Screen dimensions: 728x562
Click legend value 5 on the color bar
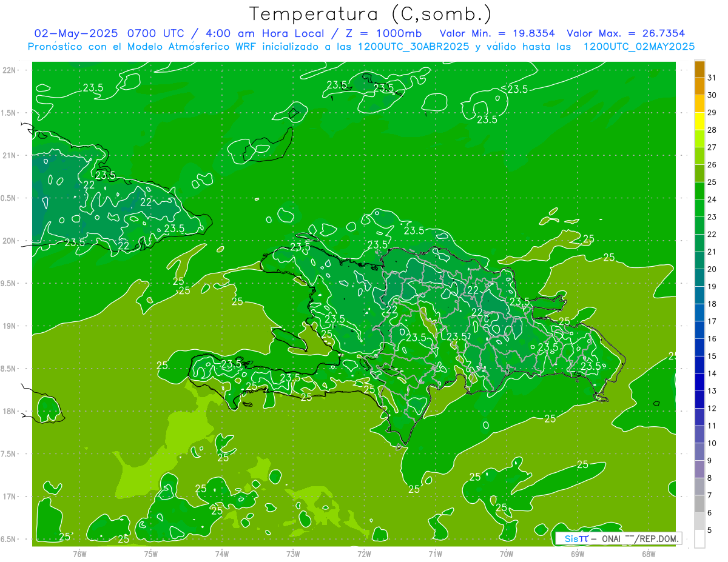pos(710,530)
